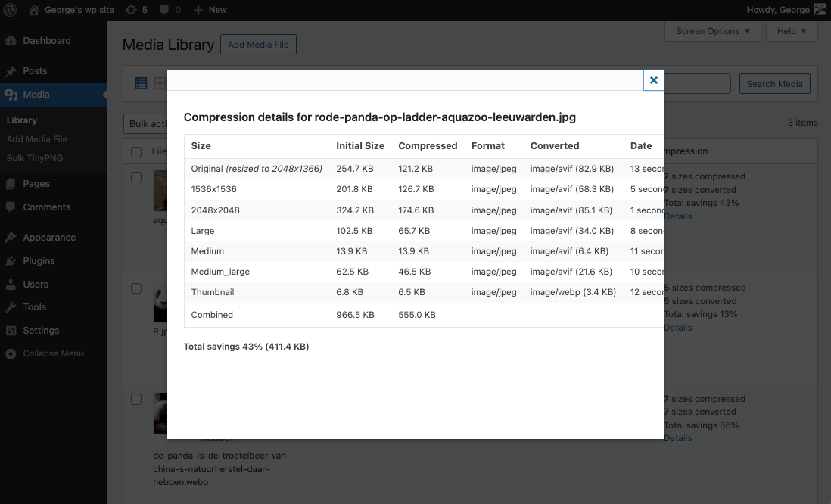Open Details link for 13% savings
Screen dimensions: 831x504
tap(678, 328)
